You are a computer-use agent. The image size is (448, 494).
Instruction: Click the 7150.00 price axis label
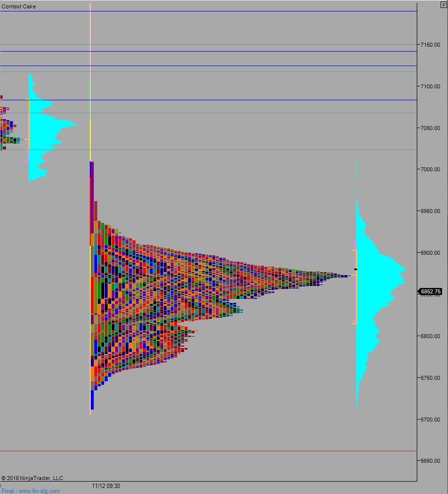point(430,45)
